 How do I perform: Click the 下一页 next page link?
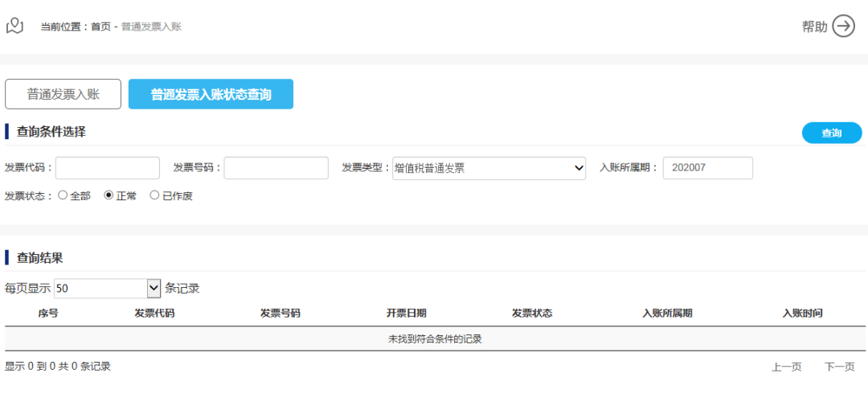(x=839, y=367)
